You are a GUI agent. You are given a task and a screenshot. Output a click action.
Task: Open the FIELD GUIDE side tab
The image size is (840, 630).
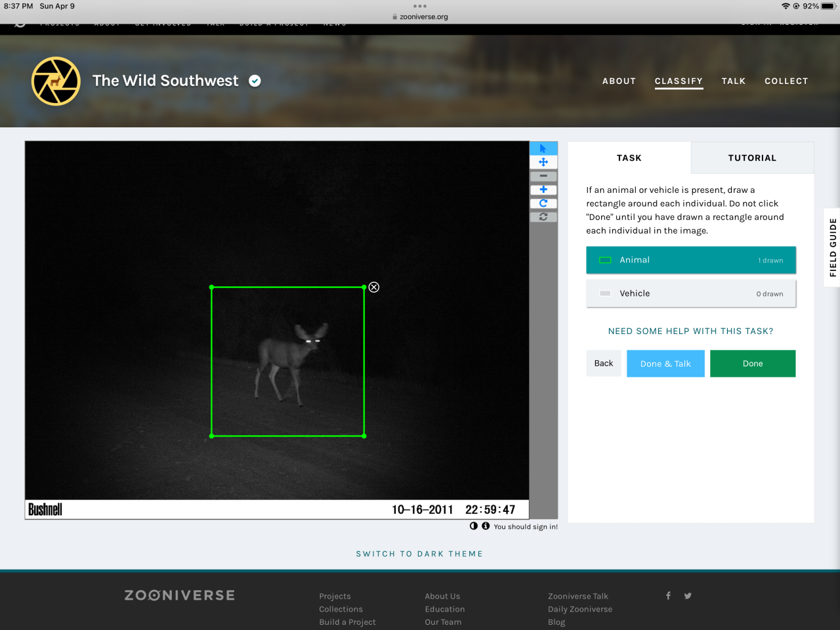click(832, 247)
